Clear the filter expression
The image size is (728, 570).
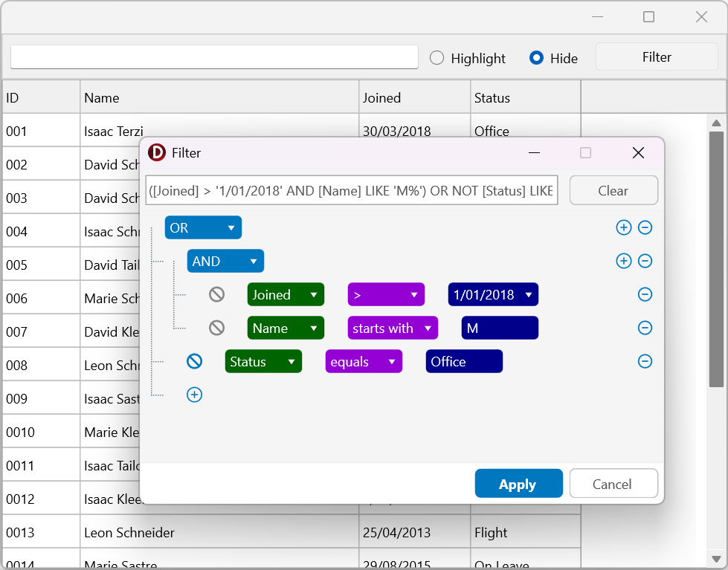(613, 190)
